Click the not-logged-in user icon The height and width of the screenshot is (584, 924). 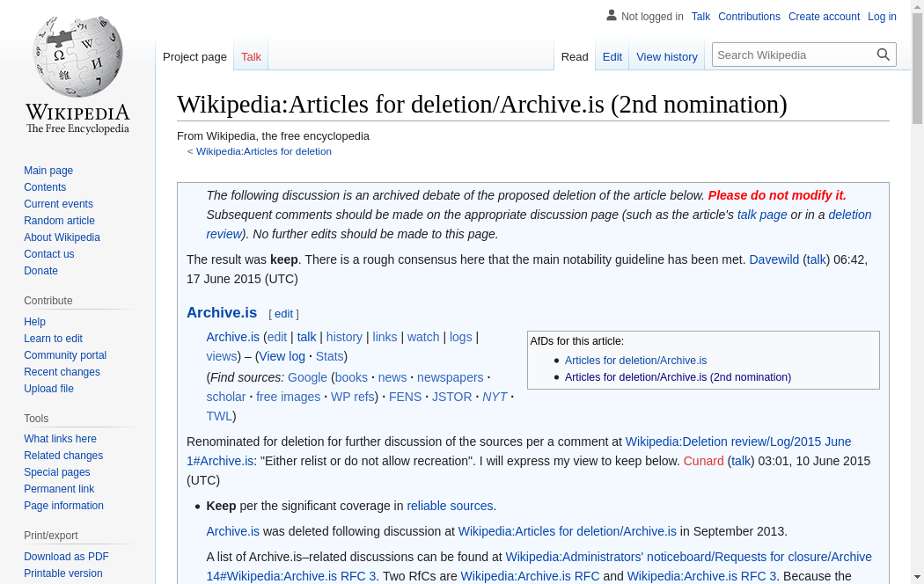pos(612,16)
